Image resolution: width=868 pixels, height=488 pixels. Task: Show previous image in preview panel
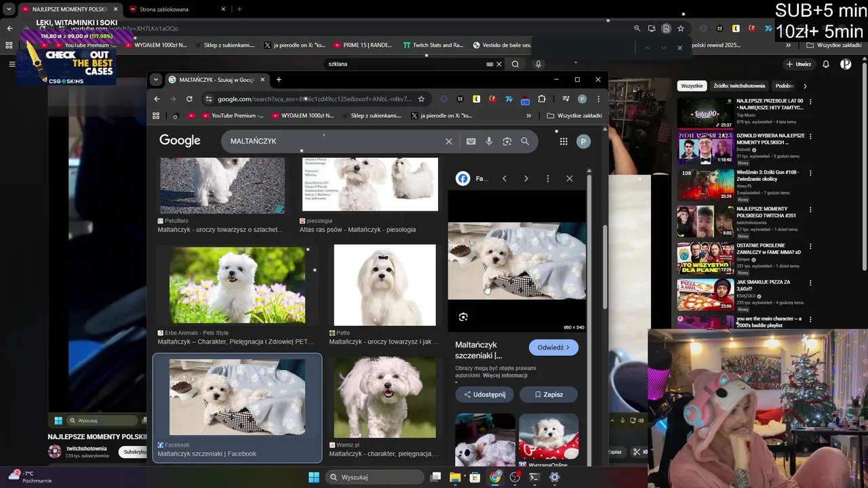pos(504,178)
